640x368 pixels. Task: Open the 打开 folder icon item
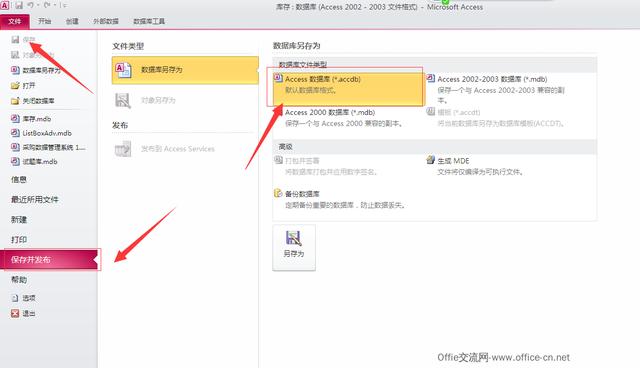click(15, 86)
